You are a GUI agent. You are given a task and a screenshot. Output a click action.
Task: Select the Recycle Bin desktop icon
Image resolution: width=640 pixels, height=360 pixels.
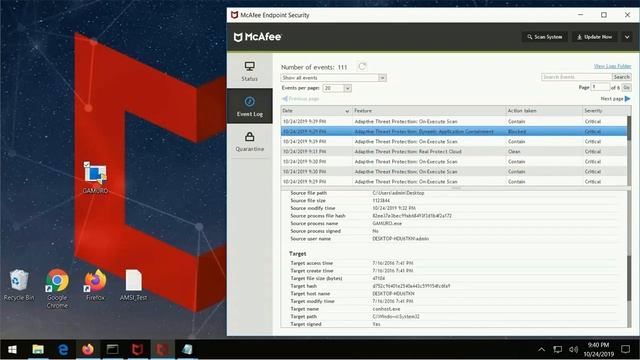click(19, 285)
